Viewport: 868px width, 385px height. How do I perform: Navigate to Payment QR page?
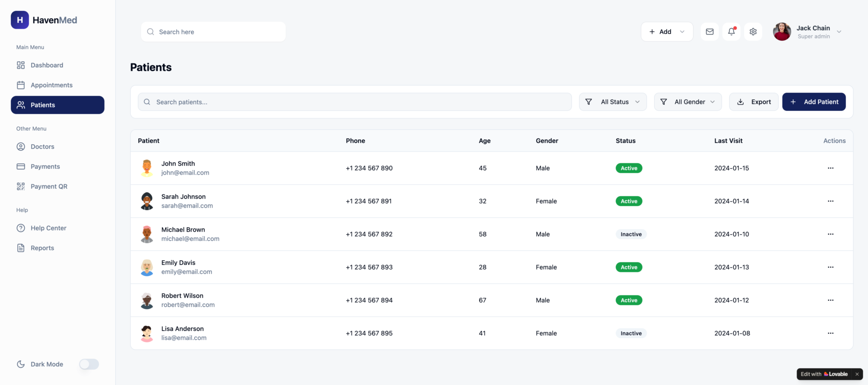point(49,186)
